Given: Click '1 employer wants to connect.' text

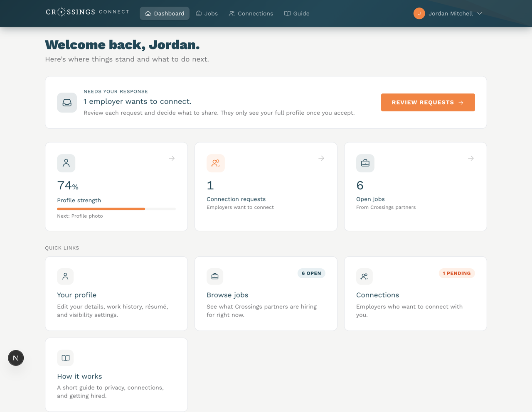Looking at the screenshot, I should pos(138,102).
